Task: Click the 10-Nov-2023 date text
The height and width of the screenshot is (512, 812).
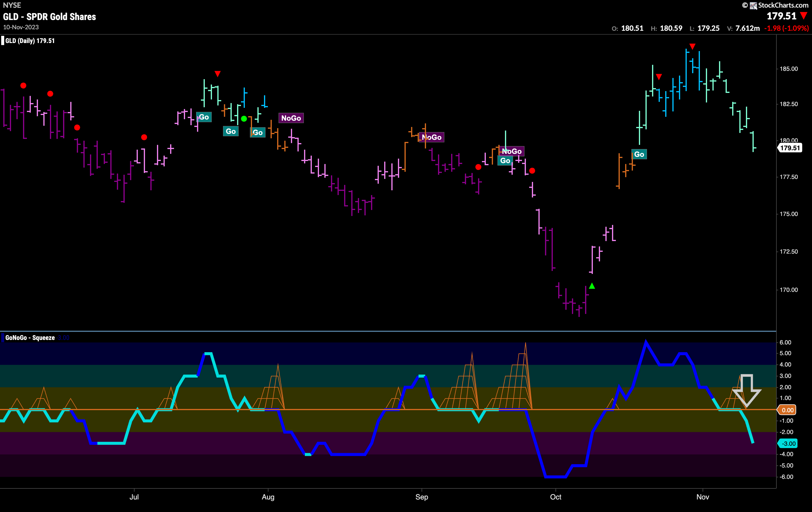Action: coord(21,27)
